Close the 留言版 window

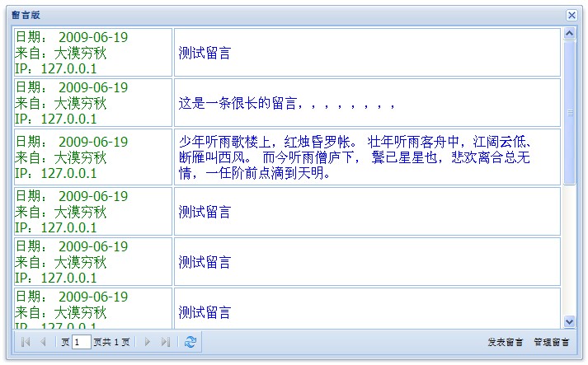click(572, 15)
